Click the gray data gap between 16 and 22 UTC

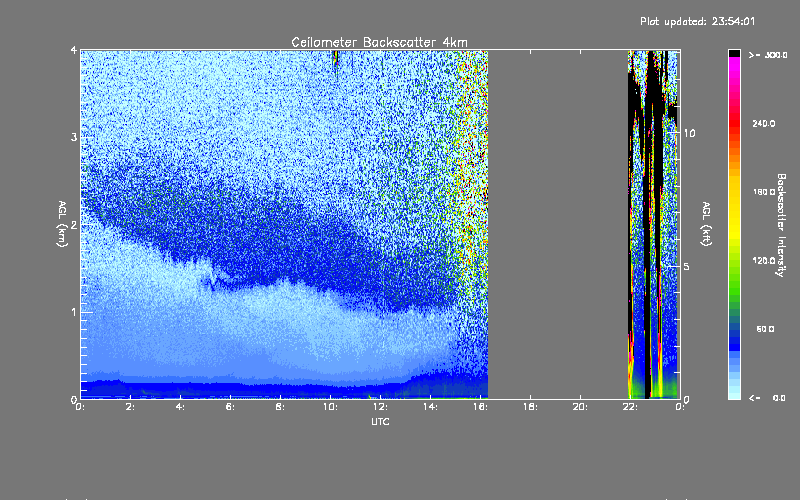tap(558, 224)
